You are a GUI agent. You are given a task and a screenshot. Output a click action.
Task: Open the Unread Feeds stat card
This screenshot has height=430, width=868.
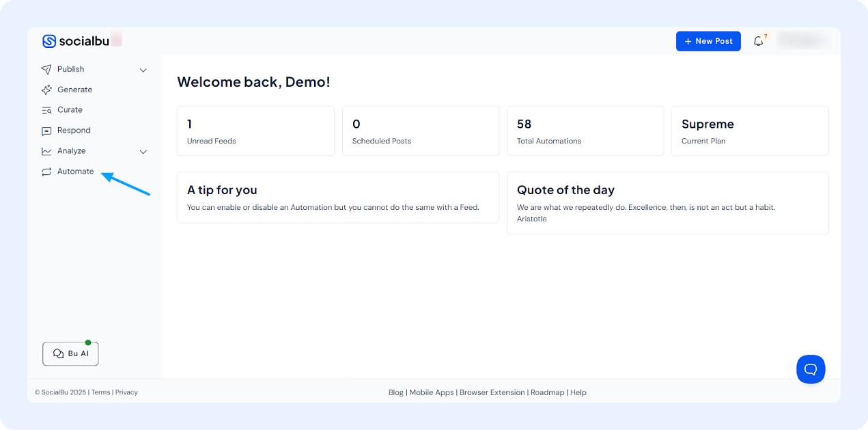(x=255, y=131)
